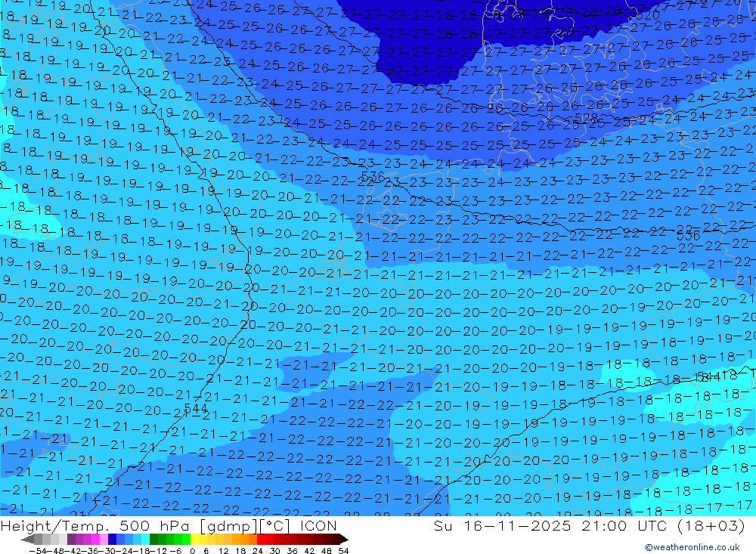Click the date 'Su 16-11-2025'

502,525
